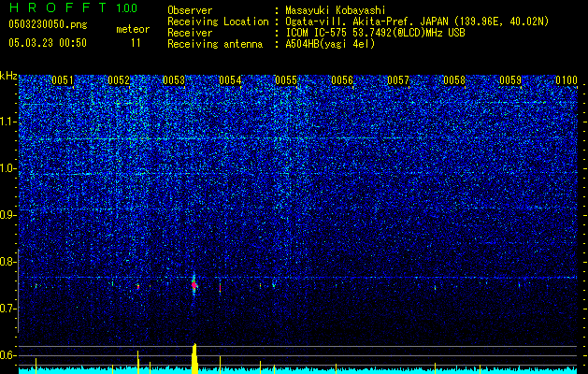Click the timestamp 05.03.23 00:50

(x=48, y=43)
